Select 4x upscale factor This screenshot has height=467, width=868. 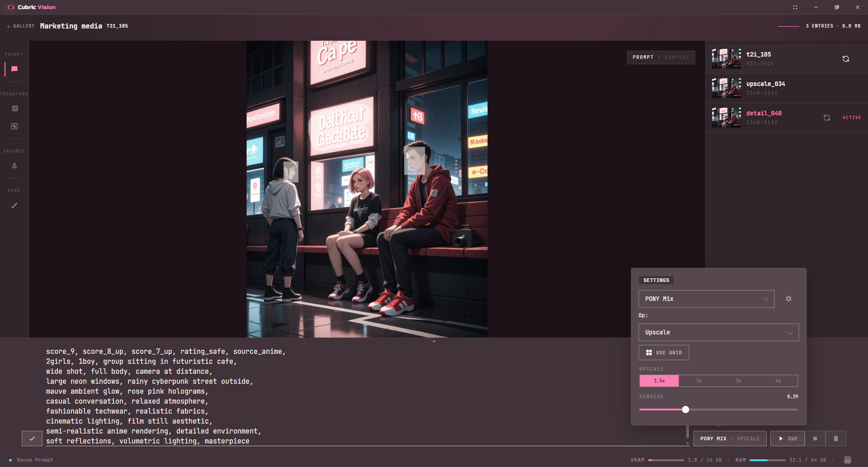(778, 381)
